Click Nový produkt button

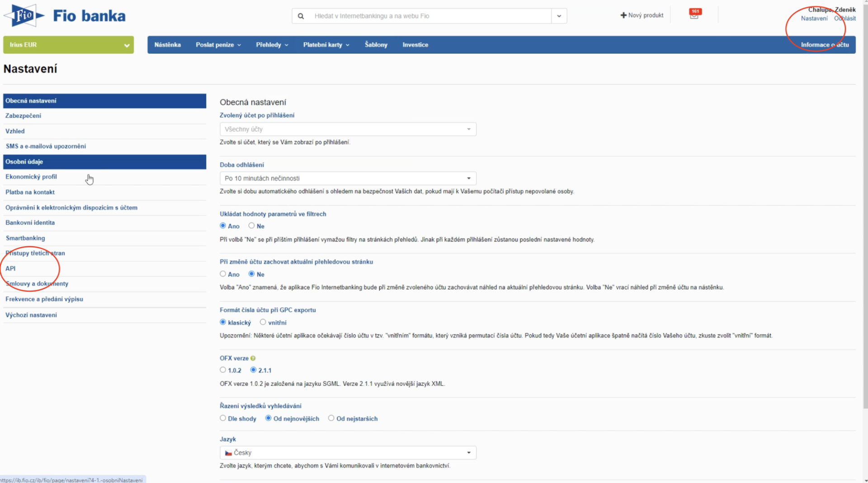pyautogui.click(x=642, y=15)
